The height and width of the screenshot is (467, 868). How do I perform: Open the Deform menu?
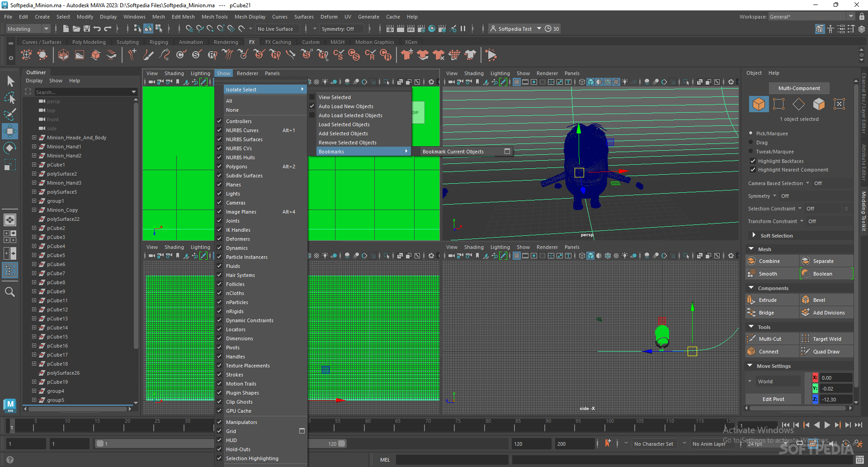329,17
